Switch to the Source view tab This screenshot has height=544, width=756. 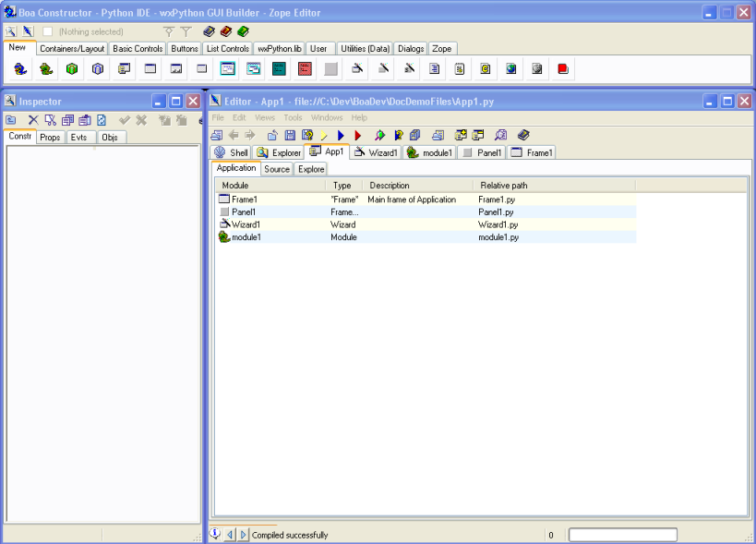pyautogui.click(x=277, y=169)
